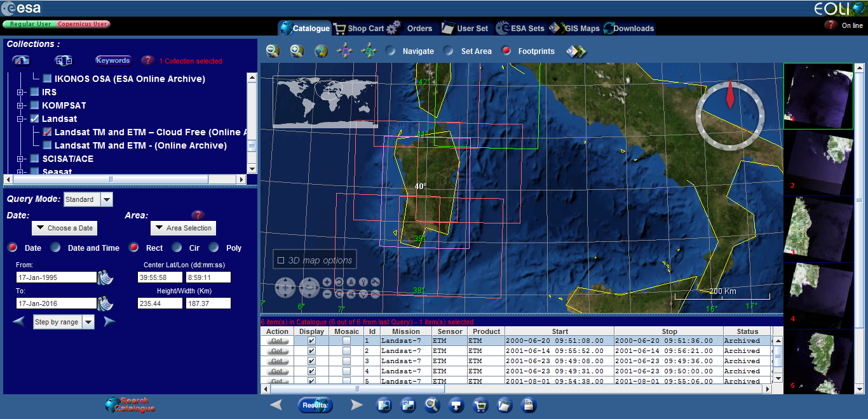Click the open folder icon in bottom toolbar
The image size is (868, 419).
tap(505, 405)
